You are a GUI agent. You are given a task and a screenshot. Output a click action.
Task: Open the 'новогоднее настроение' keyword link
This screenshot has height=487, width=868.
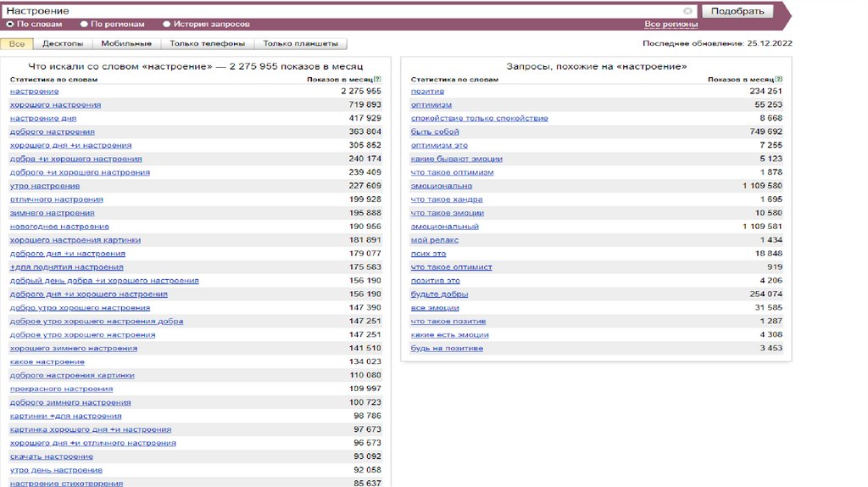point(59,227)
